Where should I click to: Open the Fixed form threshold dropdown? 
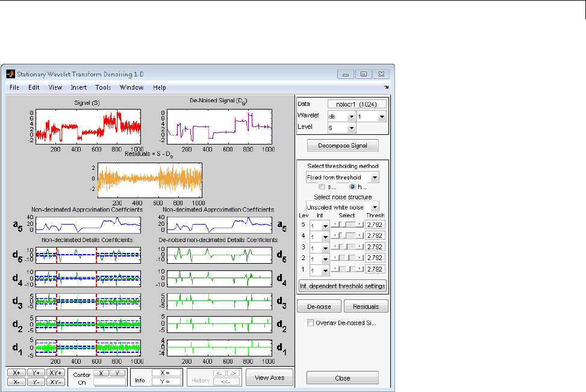[x=342, y=178]
